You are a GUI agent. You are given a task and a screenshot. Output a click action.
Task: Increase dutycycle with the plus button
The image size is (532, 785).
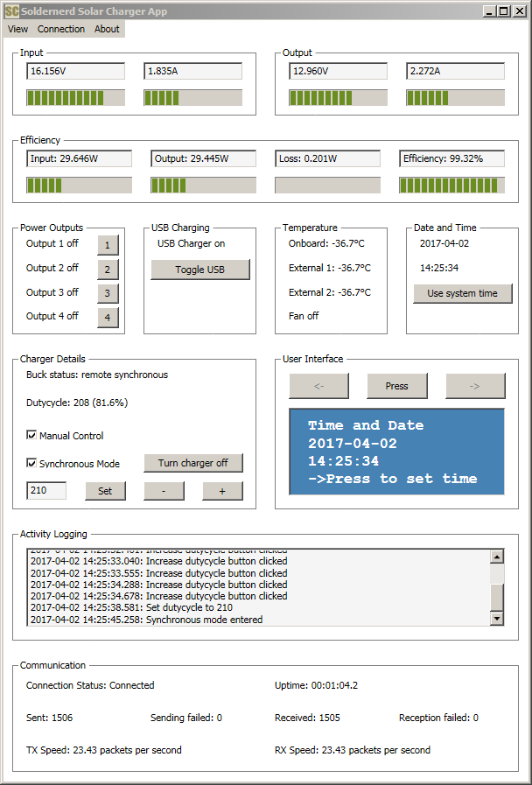pyautogui.click(x=222, y=491)
